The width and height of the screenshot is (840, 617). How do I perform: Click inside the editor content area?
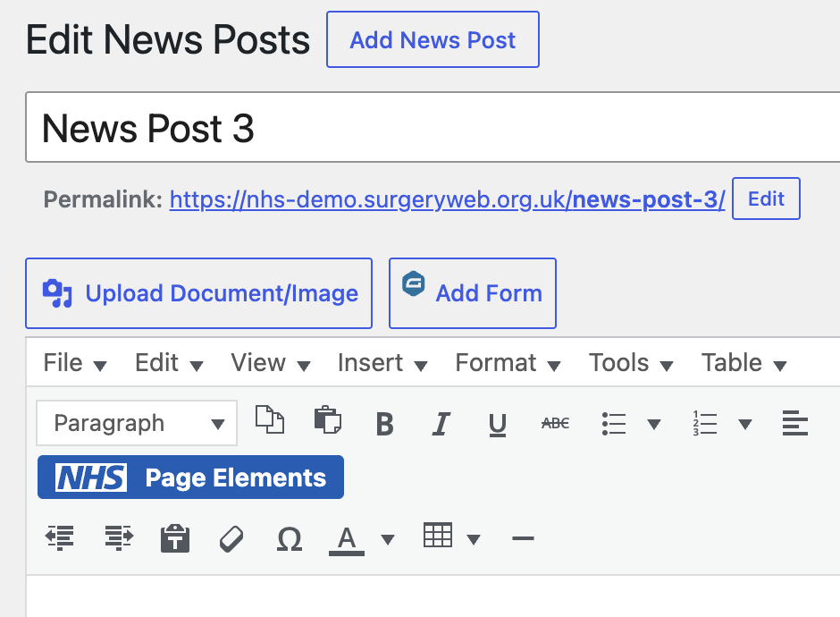coord(433,596)
